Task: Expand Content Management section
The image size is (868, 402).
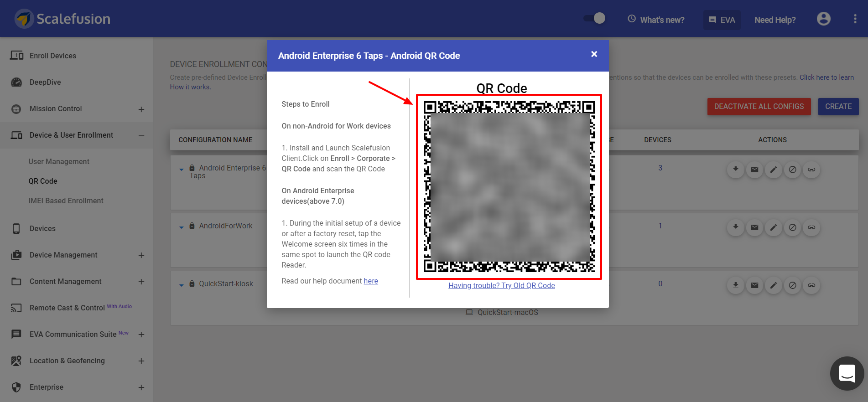Action: point(141,282)
